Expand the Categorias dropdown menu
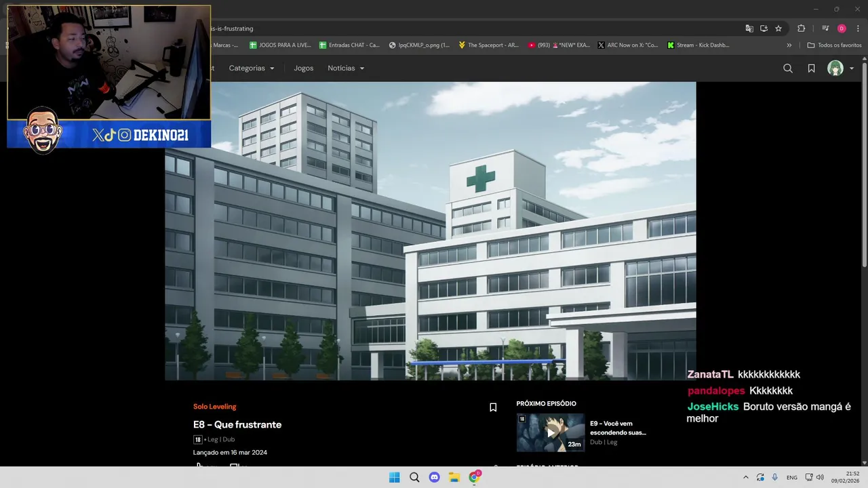This screenshot has width=868, height=488. point(252,68)
